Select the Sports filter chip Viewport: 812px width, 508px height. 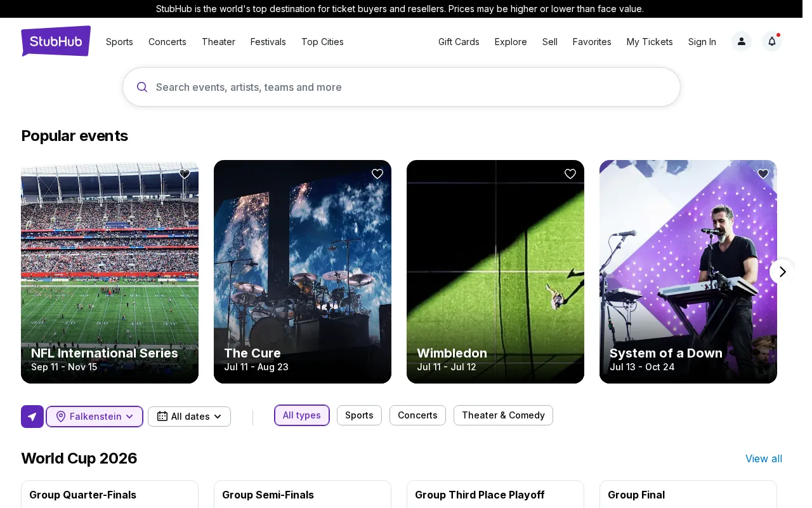tap(359, 415)
